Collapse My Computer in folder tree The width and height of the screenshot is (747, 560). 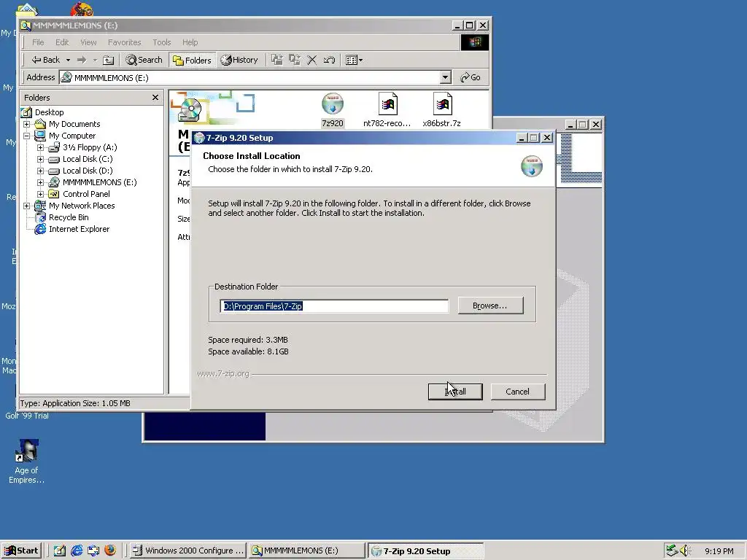[27, 136]
